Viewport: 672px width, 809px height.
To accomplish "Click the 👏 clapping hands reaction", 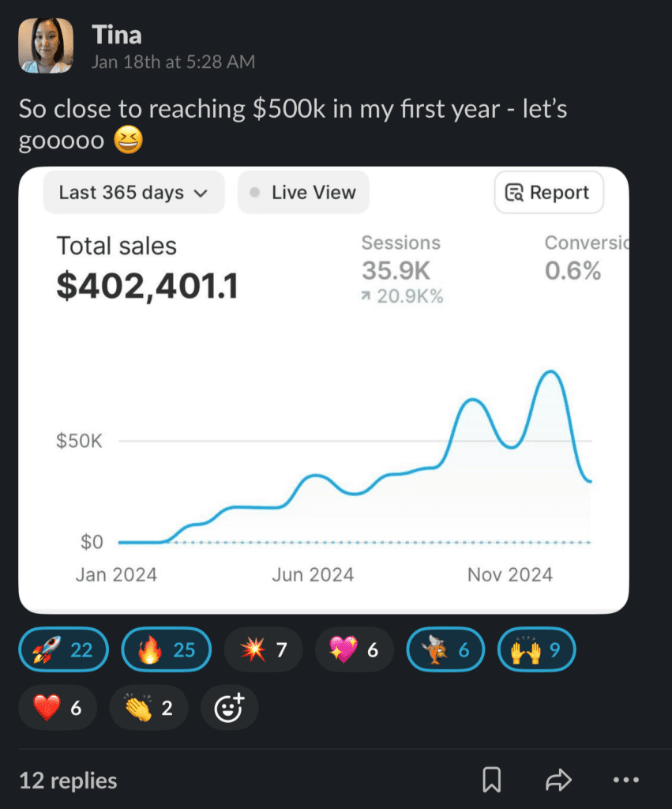I will (x=148, y=708).
